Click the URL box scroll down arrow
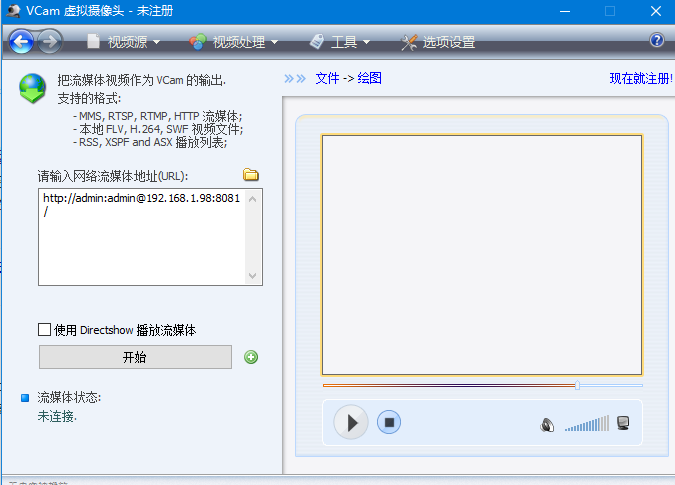 coord(253,275)
